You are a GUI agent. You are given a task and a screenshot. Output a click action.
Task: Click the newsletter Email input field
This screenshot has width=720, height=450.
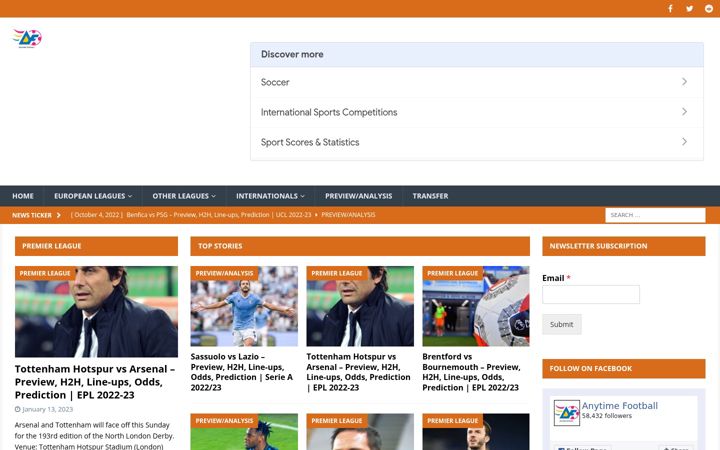(591, 294)
